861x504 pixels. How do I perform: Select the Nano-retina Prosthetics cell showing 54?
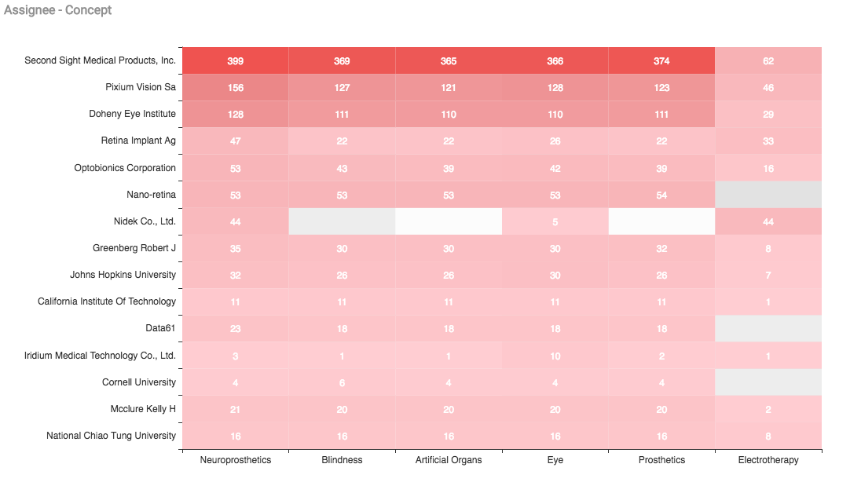click(x=661, y=195)
